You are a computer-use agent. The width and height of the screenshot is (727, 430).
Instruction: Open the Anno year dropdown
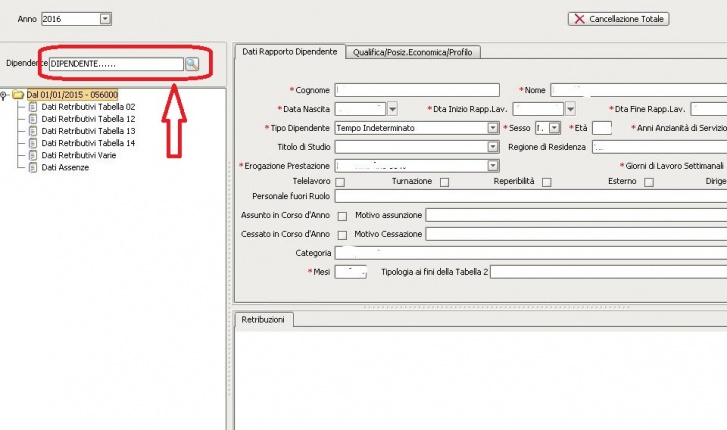[x=106, y=19]
